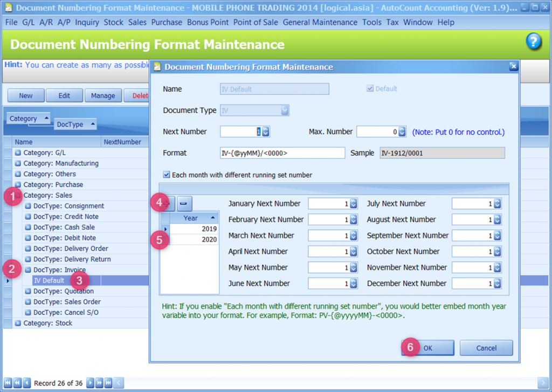Click the blue help question mark icon
The width and height of the screenshot is (552, 392).
tap(533, 42)
